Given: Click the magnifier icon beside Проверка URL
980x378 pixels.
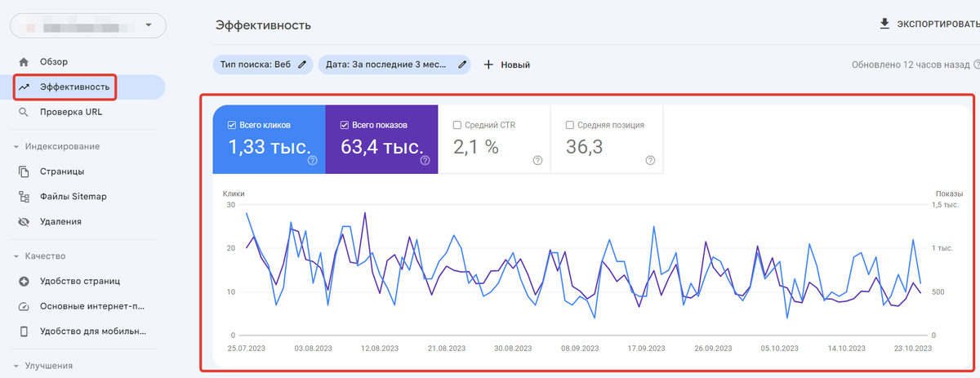Looking at the screenshot, I should (24, 112).
